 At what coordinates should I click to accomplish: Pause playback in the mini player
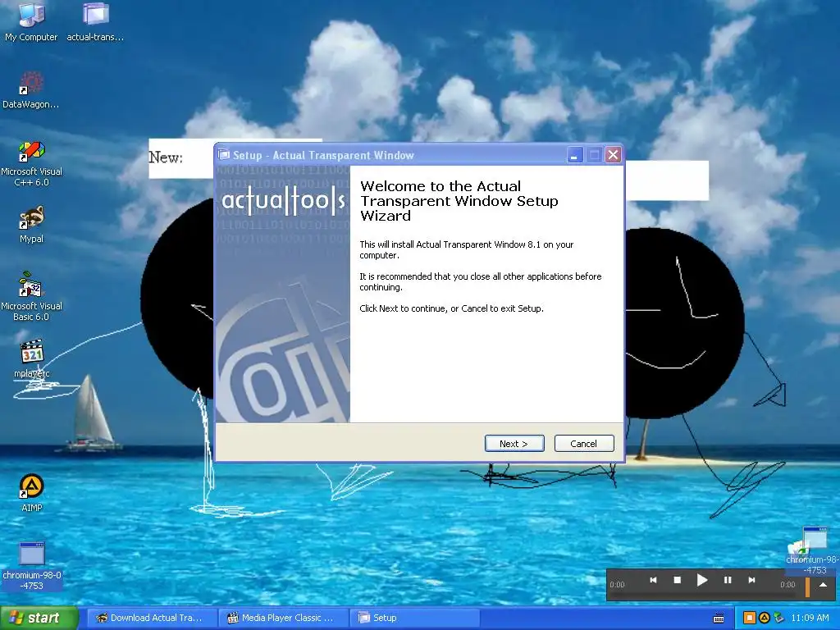728,580
